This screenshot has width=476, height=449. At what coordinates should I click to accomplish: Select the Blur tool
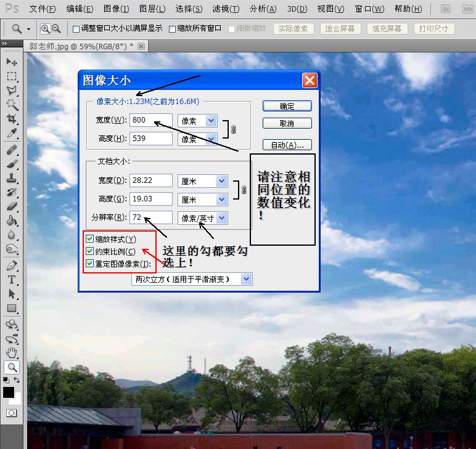pos(12,235)
